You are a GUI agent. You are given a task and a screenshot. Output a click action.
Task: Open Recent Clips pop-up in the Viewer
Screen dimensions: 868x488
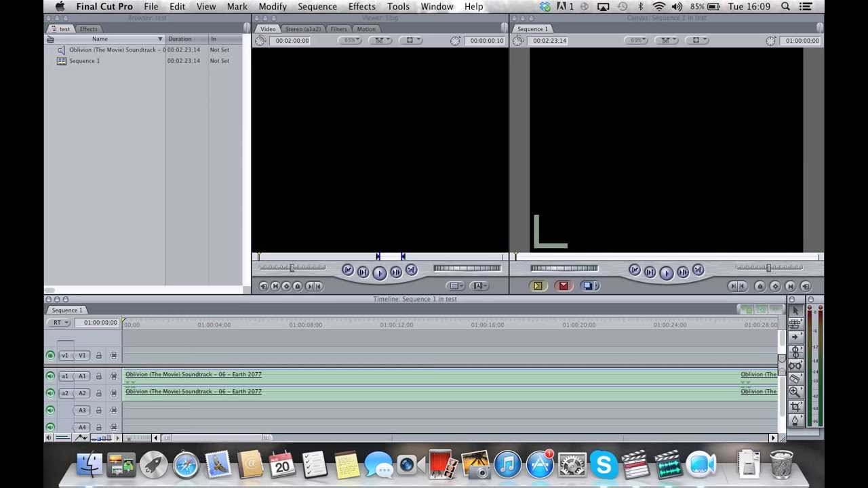tap(456, 286)
